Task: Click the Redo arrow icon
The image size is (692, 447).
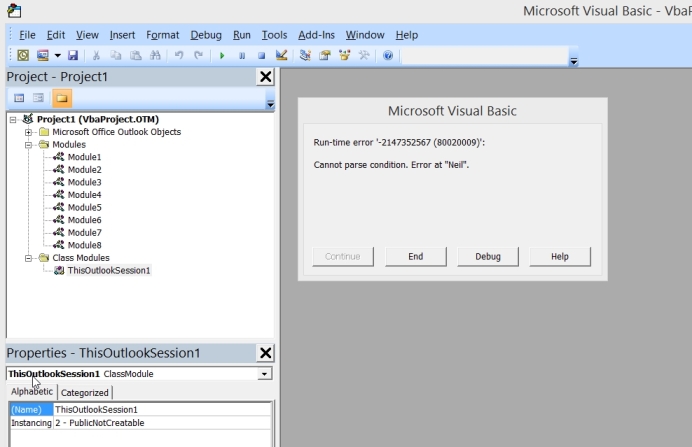Action: tap(199, 55)
